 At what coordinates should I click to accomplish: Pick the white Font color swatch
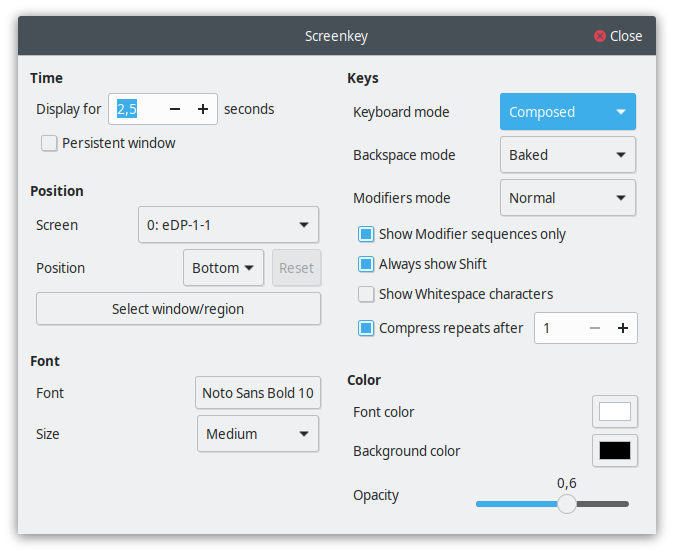click(x=614, y=412)
